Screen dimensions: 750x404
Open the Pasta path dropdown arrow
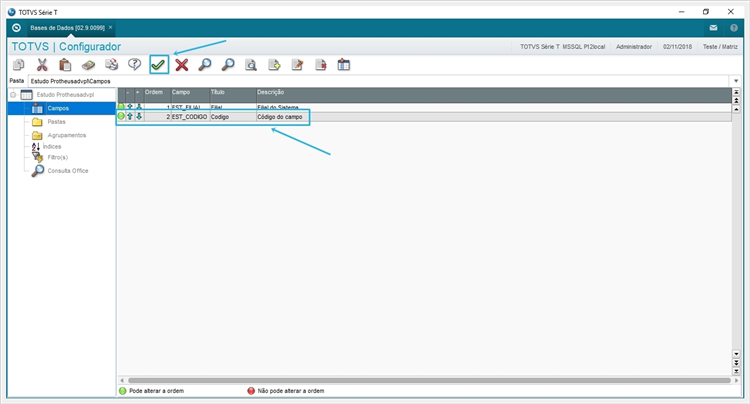click(736, 81)
